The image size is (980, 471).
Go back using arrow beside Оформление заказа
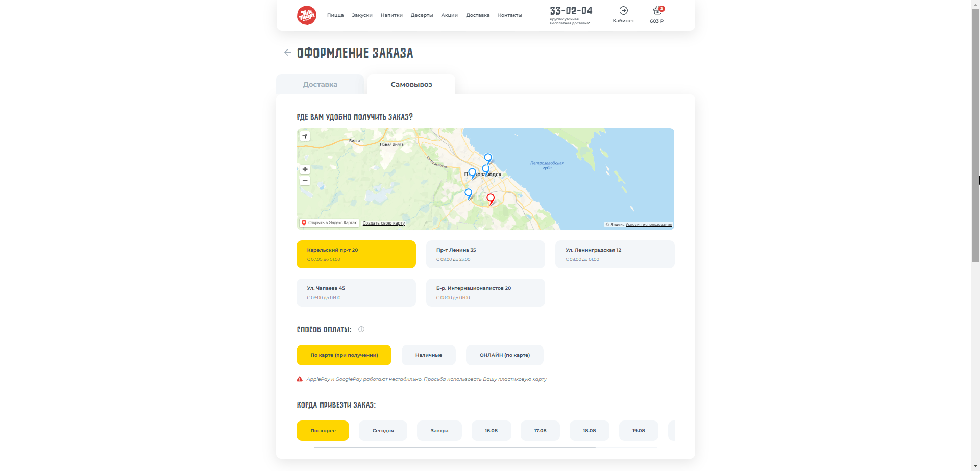288,53
